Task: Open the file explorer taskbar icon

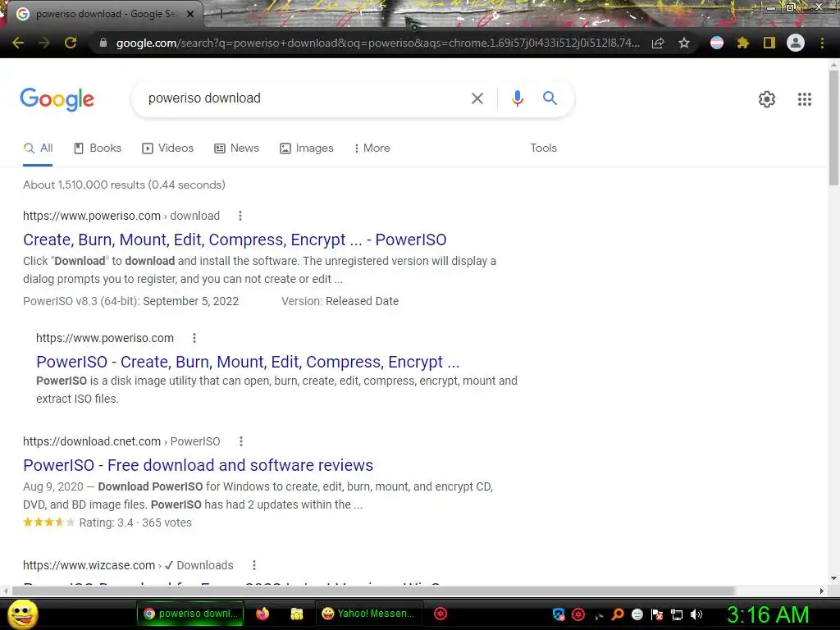Action: pyautogui.click(x=296, y=614)
